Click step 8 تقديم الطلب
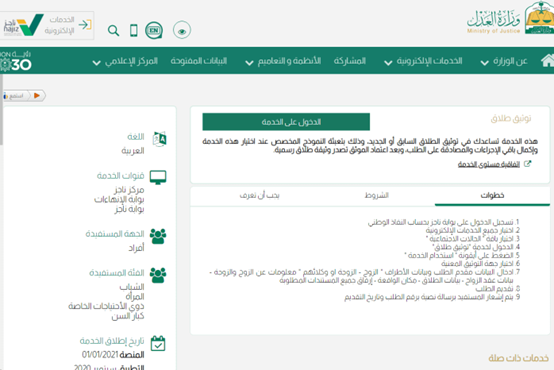 [497, 289]
